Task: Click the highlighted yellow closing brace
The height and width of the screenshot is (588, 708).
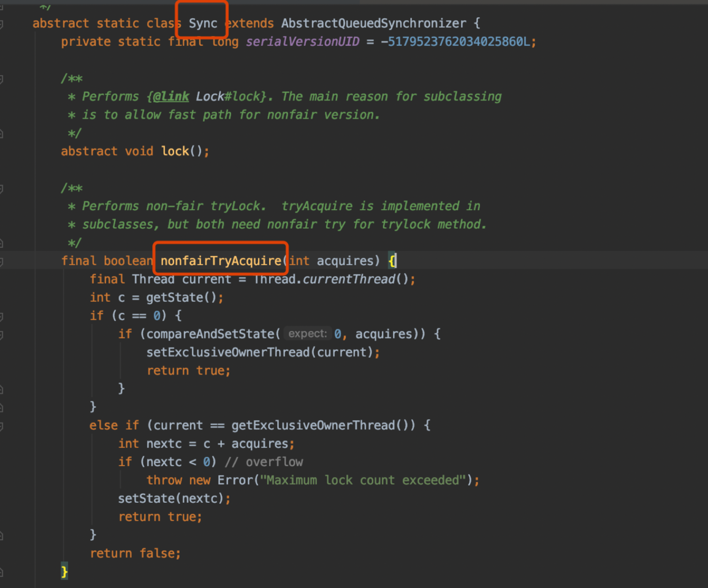Action: tap(64, 571)
